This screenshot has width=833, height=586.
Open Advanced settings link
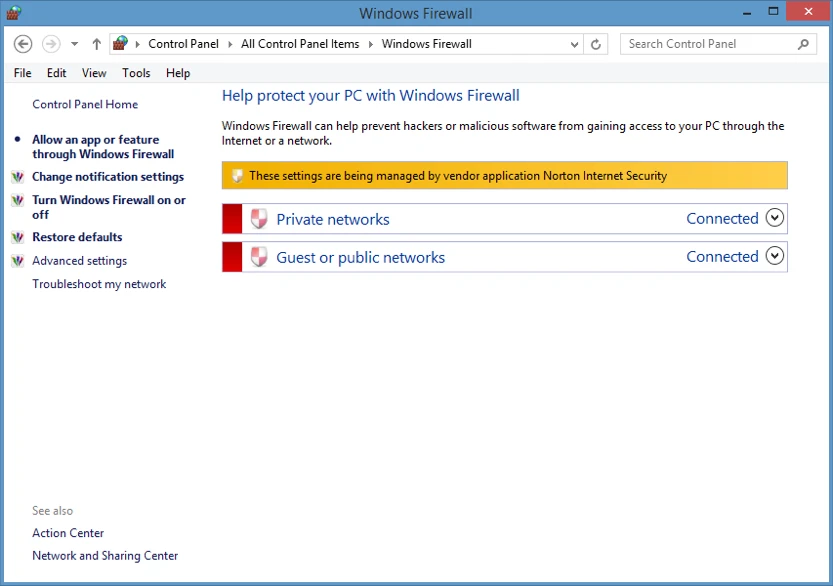pyautogui.click(x=79, y=261)
